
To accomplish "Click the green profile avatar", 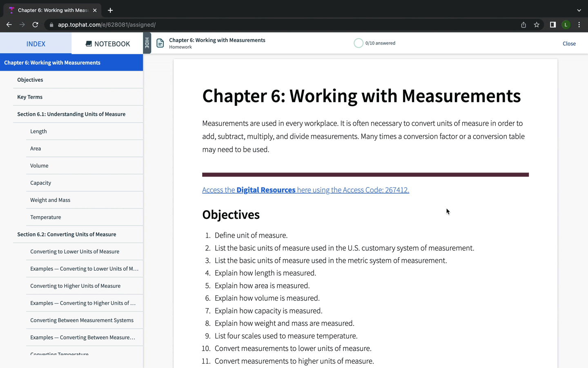I will (566, 25).
